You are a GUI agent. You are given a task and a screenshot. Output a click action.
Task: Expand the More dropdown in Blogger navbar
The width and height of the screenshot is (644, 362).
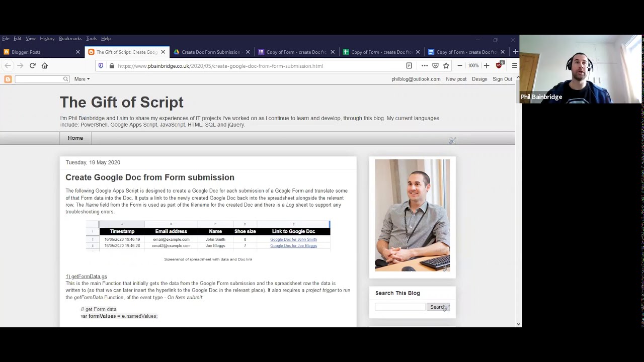coord(82,79)
